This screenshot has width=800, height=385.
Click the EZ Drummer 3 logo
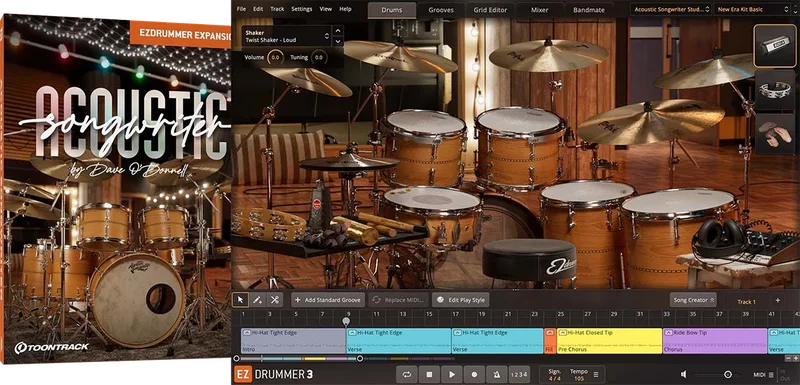pos(273,374)
